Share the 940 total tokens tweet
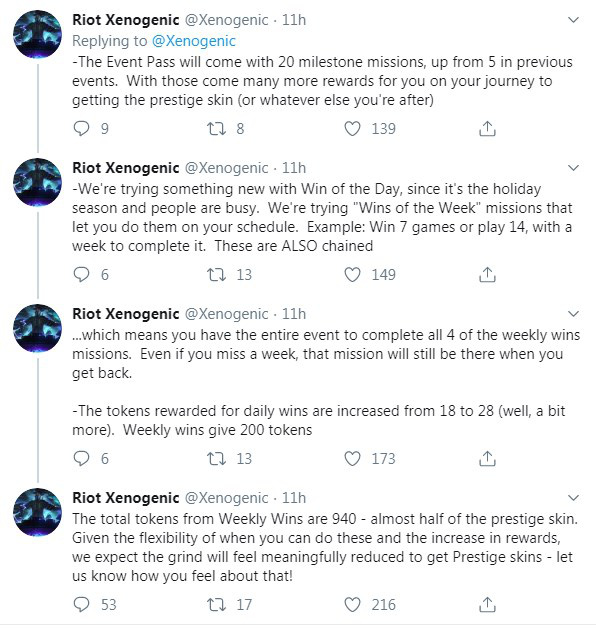The width and height of the screenshot is (596, 628). [x=487, y=604]
